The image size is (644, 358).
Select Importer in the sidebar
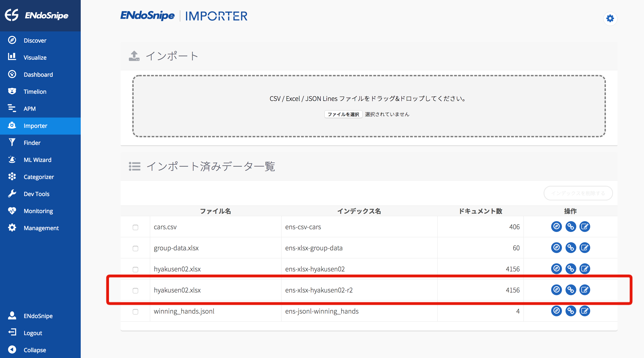pyautogui.click(x=40, y=126)
